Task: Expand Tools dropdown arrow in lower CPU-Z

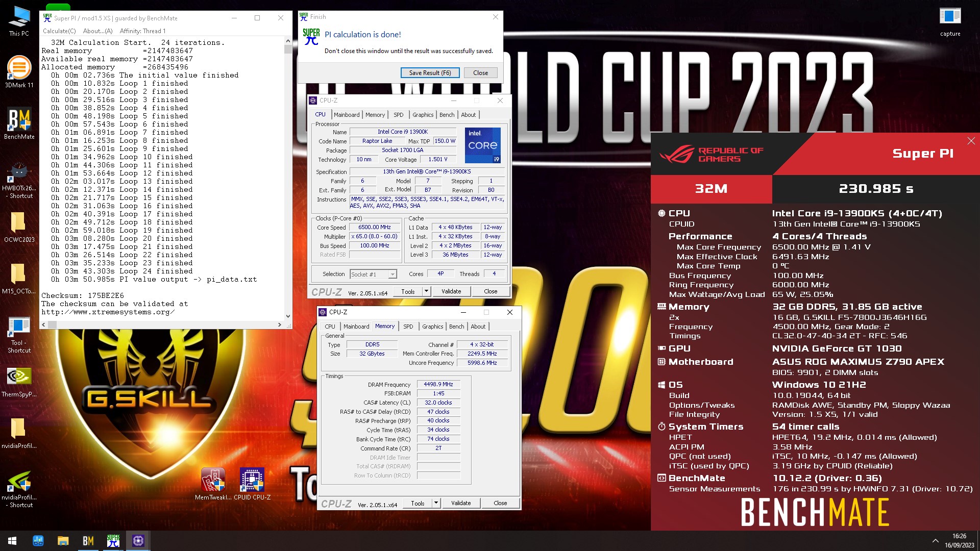Action: (x=436, y=504)
